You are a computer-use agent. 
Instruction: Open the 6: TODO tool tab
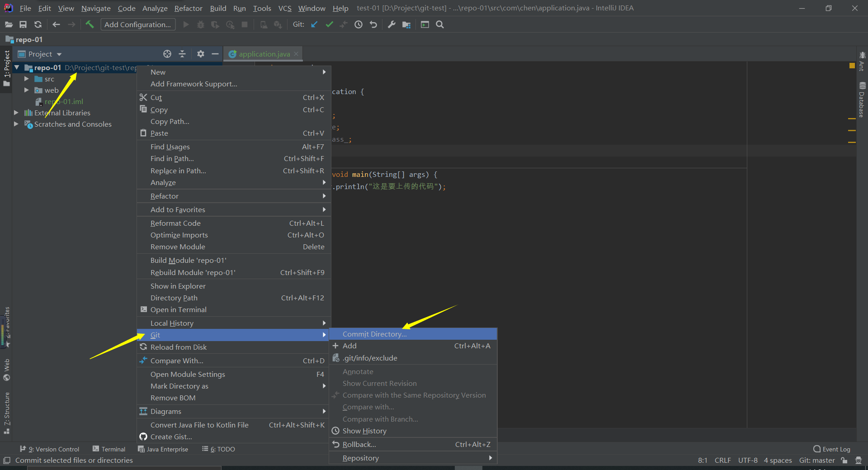[x=218, y=449]
